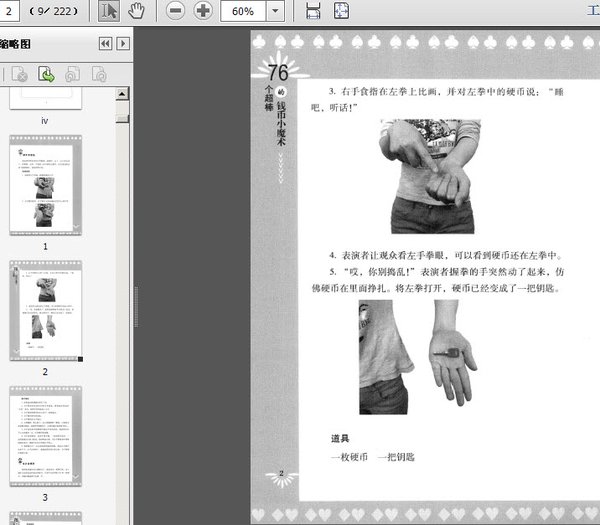Click the large 76 title number
The width and height of the screenshot is (600, 525).
(x=278, y=73)
